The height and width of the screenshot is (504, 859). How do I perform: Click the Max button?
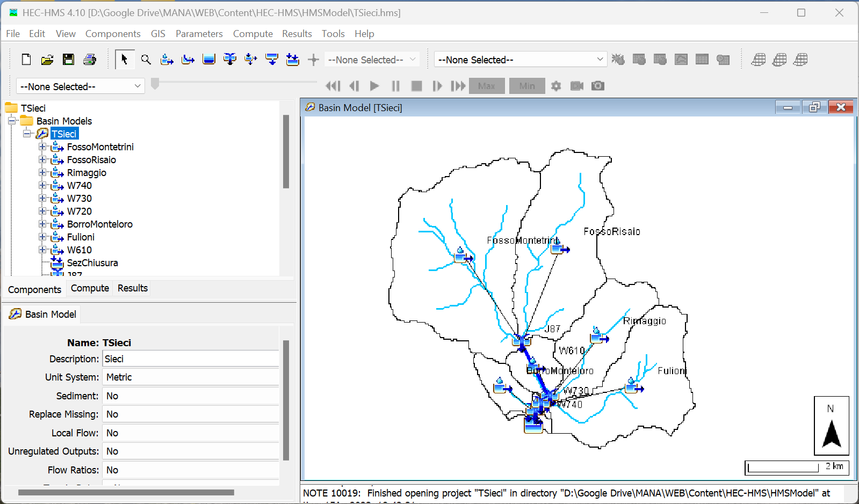click(x=487, y=86)
